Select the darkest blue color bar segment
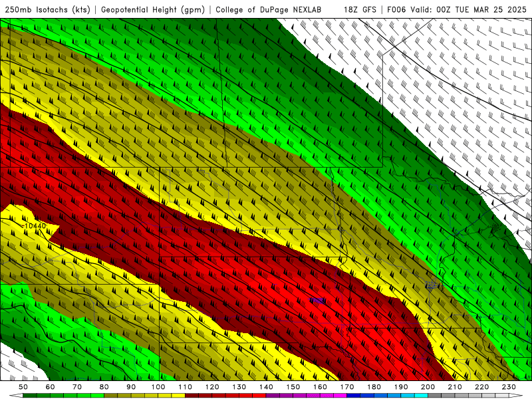 click(x=354, y=396)
